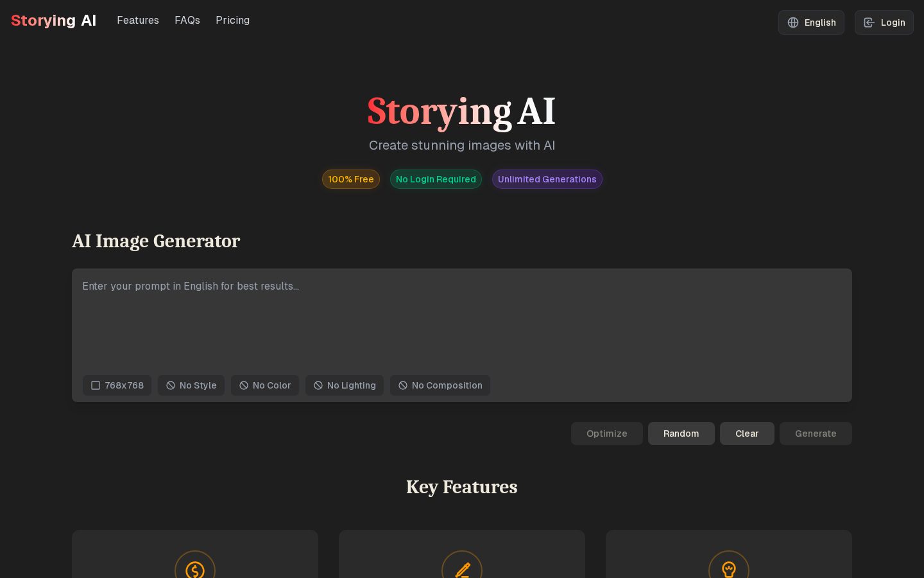Click the Optimize prompt button
The width and height of the screenshot is (924, 578).
(x=607, y=433)
